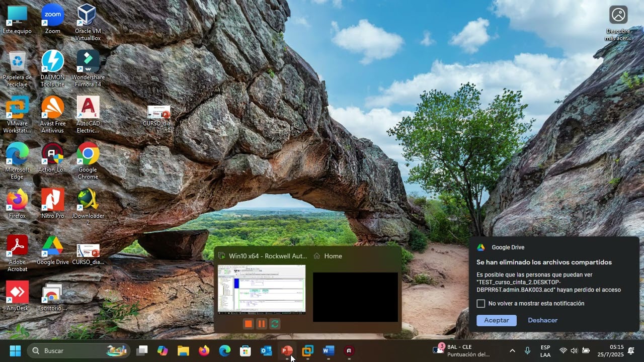
Task: Select the black Home tab preview thumbnail
Action: (x=355, y=297)
